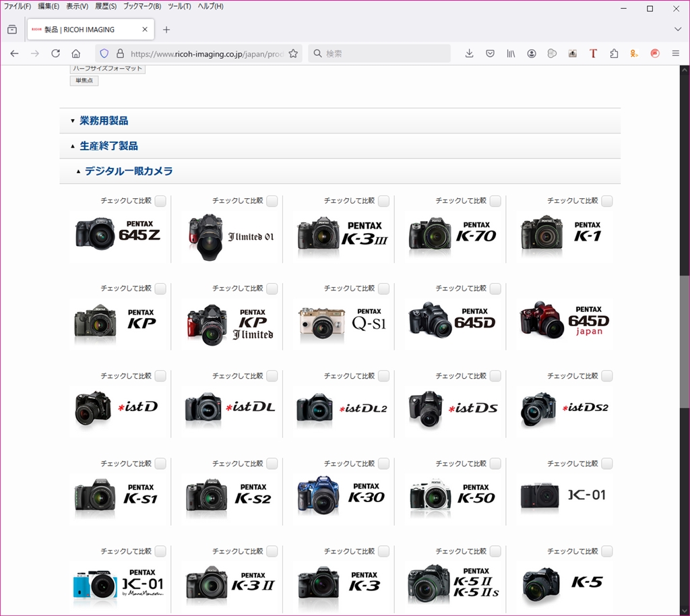Screen dimensions: 690x616
Task: Focus the 検索 search field
Action: coord(379,54)
